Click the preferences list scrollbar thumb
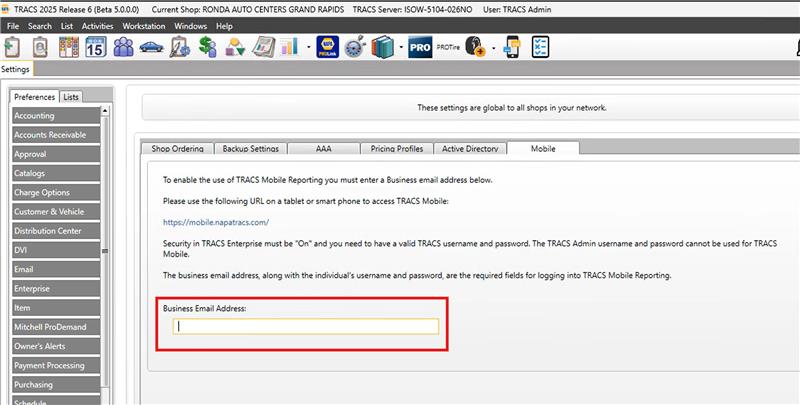The image size is (800, 405). point(105,250)
